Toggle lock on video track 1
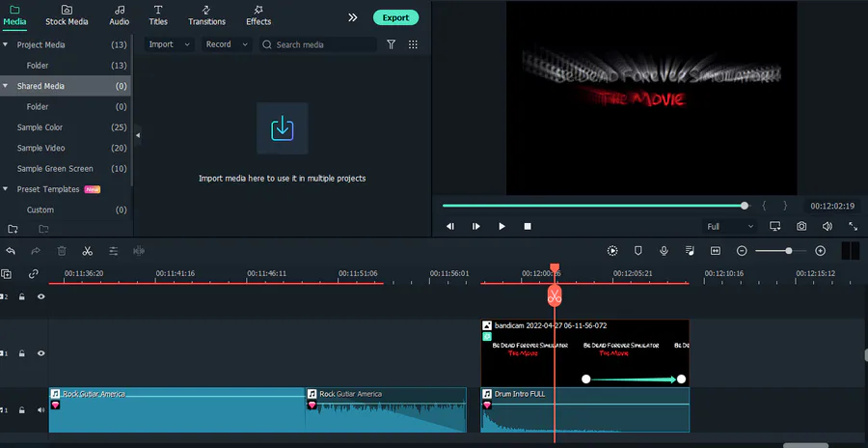The height and width of the screenshot is (448, 868). [x=21, y=353]
